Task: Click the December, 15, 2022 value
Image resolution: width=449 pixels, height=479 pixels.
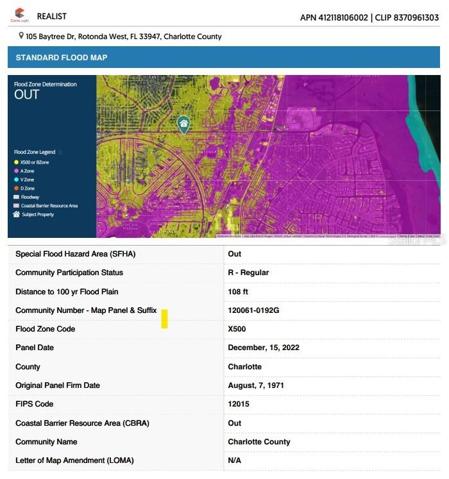Action: tap(263, 348)
